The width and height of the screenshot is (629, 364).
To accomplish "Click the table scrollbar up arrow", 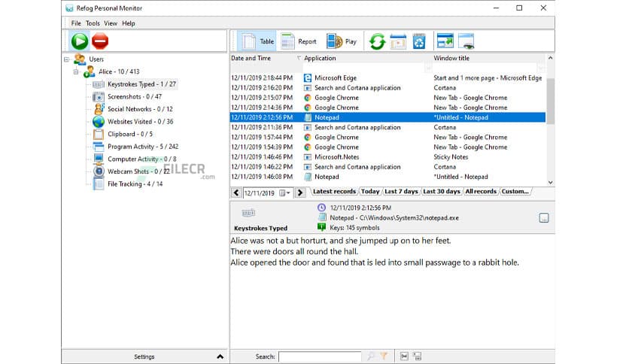I will point(551,58).
